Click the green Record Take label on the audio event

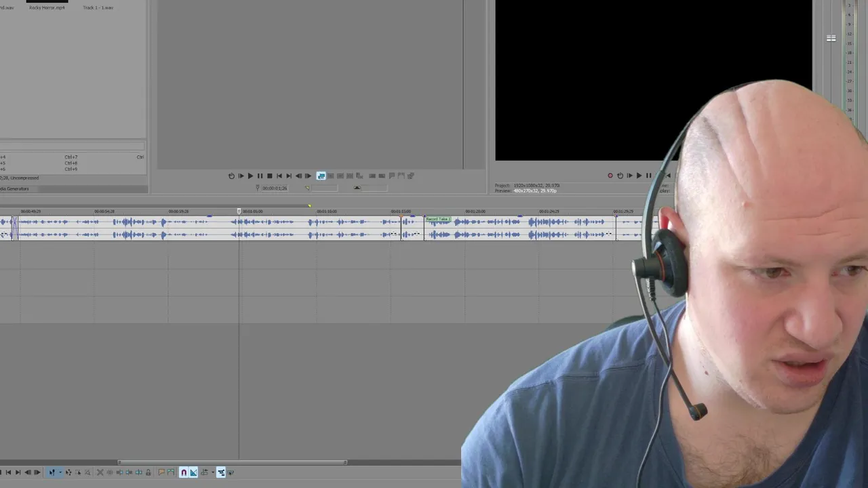click(x=437, y=219)
